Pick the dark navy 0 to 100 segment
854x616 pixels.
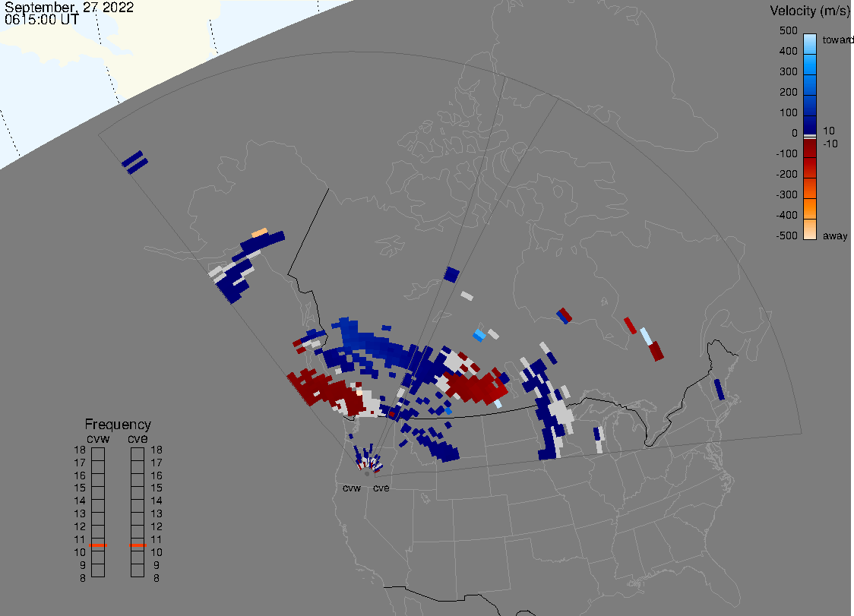[x=810, y=124]
